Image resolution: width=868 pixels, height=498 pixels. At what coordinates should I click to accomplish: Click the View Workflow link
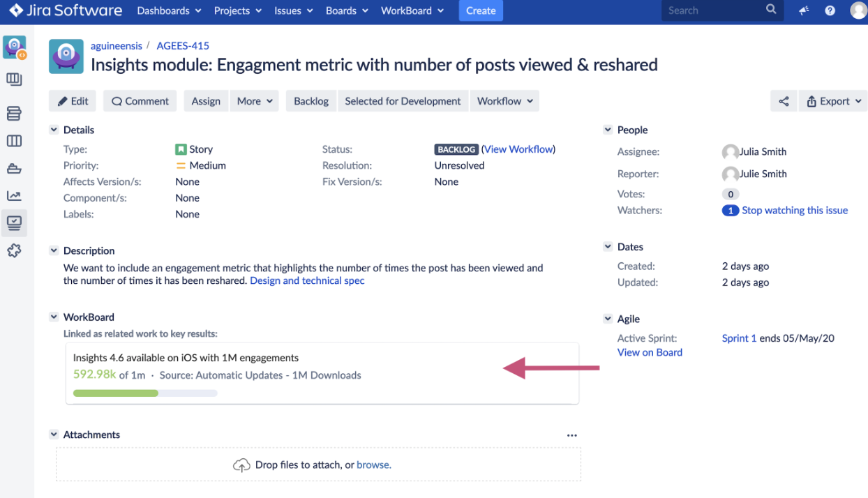point(518,149)
